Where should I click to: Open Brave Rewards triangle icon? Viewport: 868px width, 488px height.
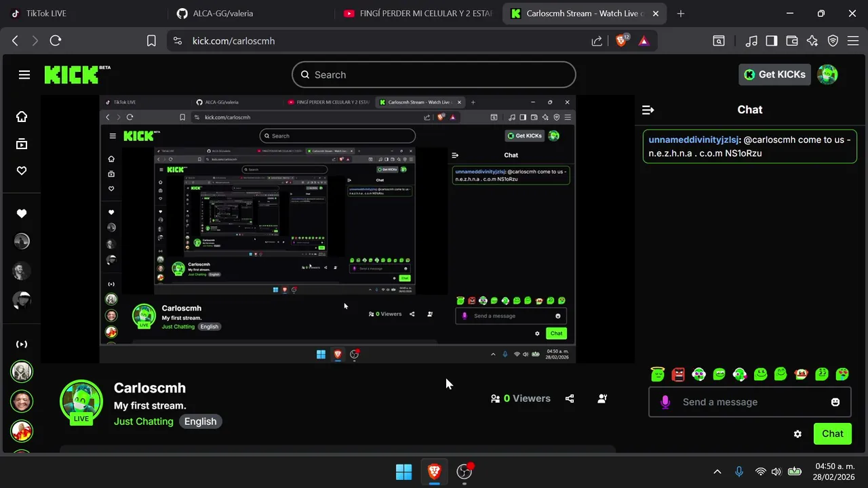(x=644, y=41)
